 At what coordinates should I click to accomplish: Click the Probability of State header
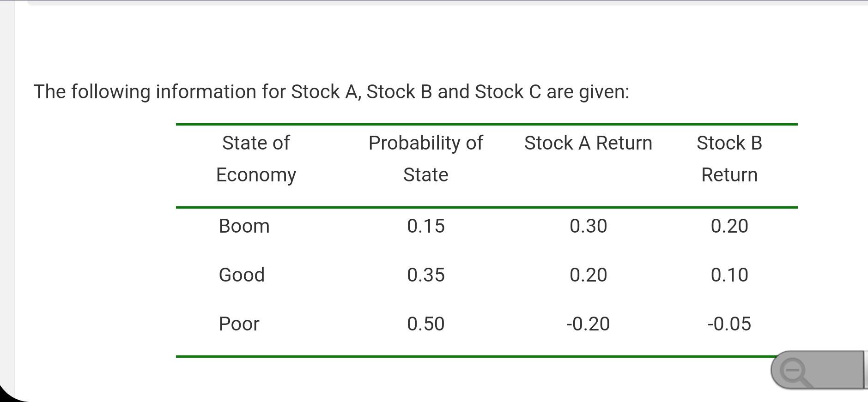point(425,159)
